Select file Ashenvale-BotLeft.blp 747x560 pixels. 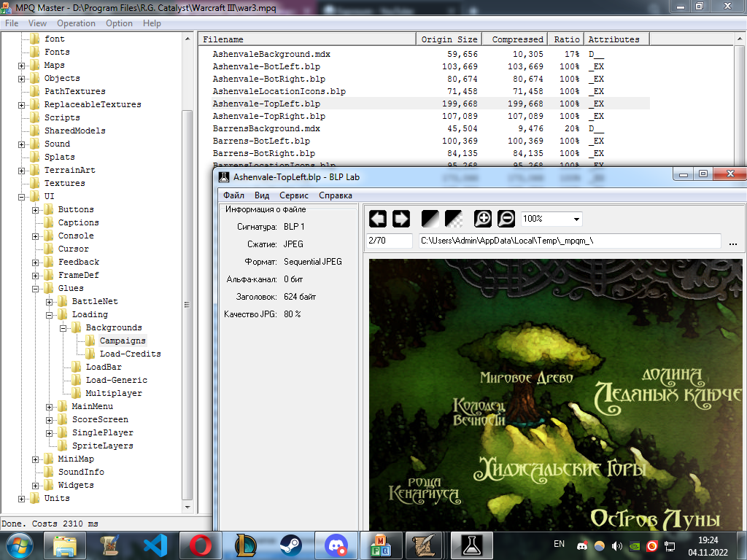tap(266, 66)
